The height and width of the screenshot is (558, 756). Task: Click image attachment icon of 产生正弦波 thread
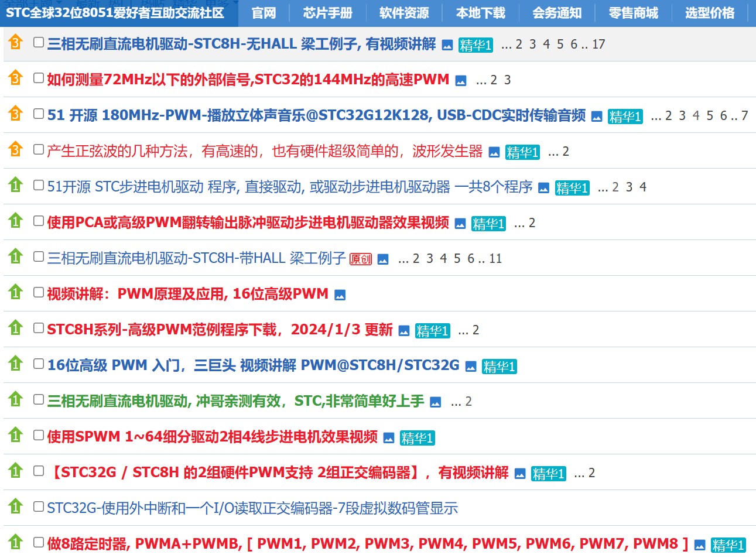[x=494, y=152]
